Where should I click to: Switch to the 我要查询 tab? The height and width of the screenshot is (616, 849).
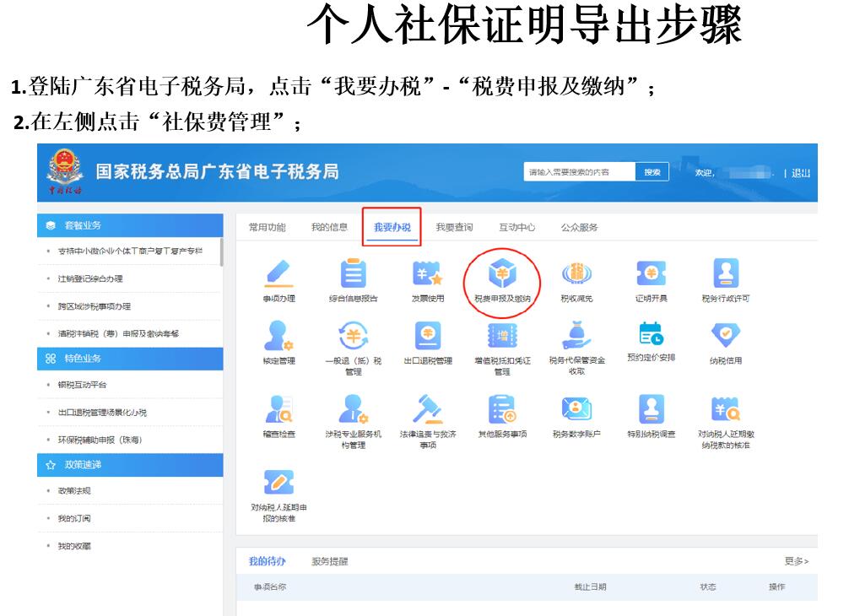(454, 227)
